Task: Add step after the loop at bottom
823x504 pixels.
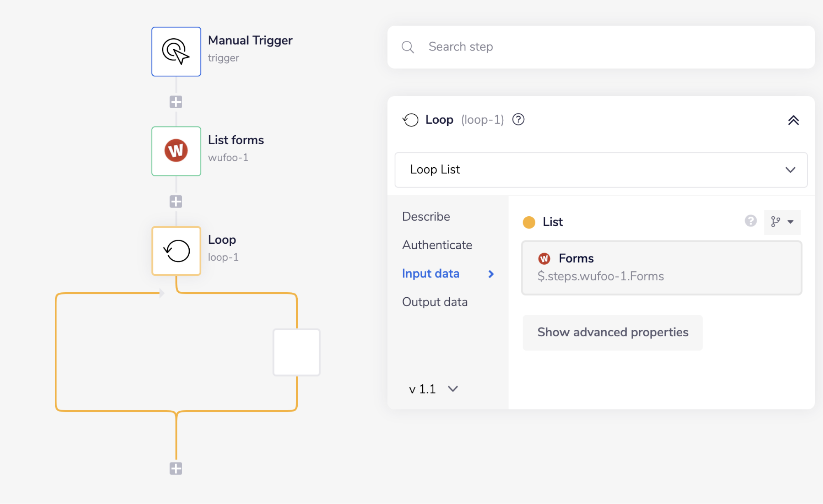Action: (176, 468)
